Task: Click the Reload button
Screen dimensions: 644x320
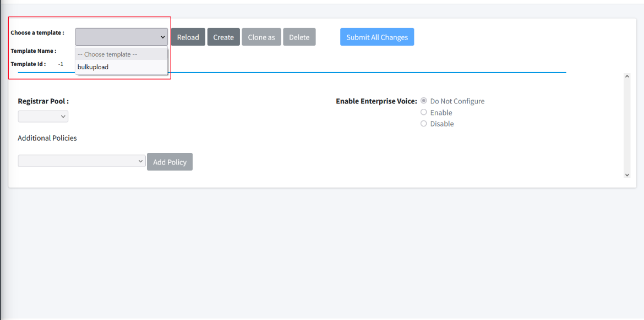Action: pos(188,36)
